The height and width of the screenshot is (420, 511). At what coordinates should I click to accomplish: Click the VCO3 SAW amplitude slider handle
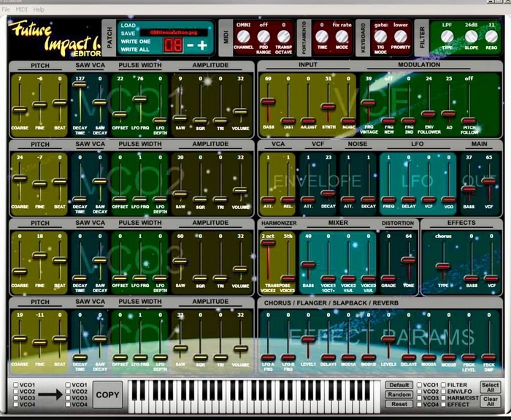click(x=180, y=261)
